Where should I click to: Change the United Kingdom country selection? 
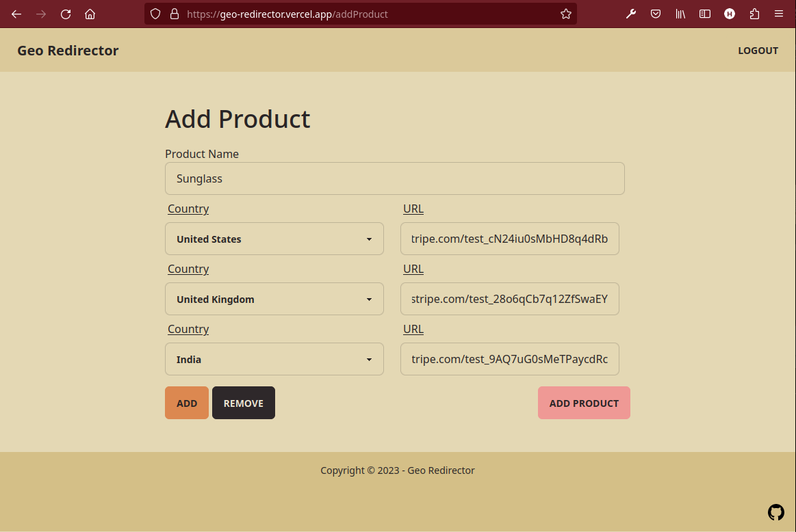click(274, 299)
